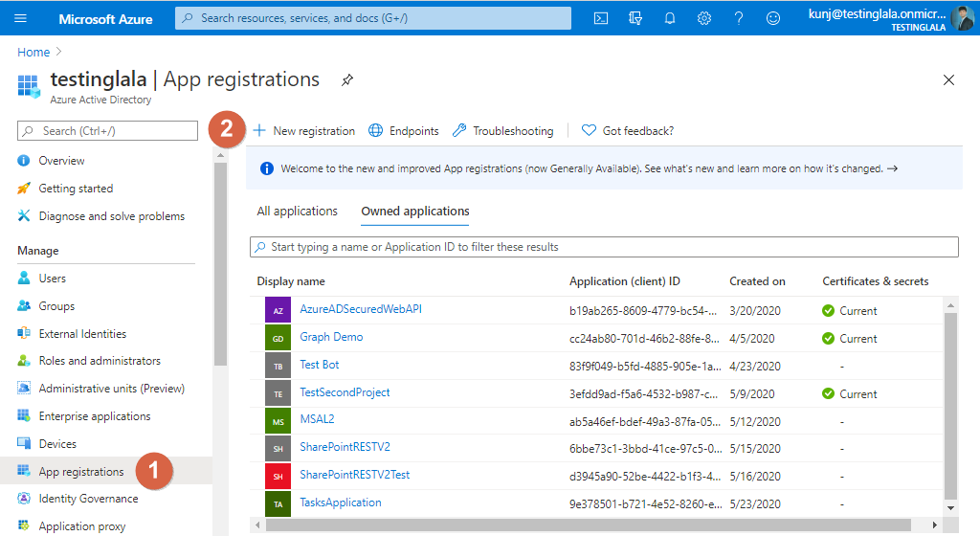Open the help question mark
Screen dimensions: 980x536
click(738, 18)
